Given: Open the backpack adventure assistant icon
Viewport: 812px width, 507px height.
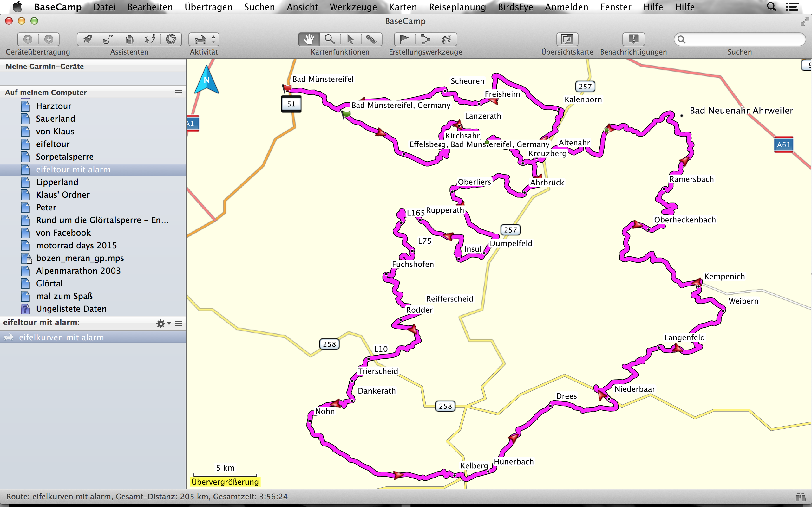Looking at the screenshot, I should tap(129, 40).
